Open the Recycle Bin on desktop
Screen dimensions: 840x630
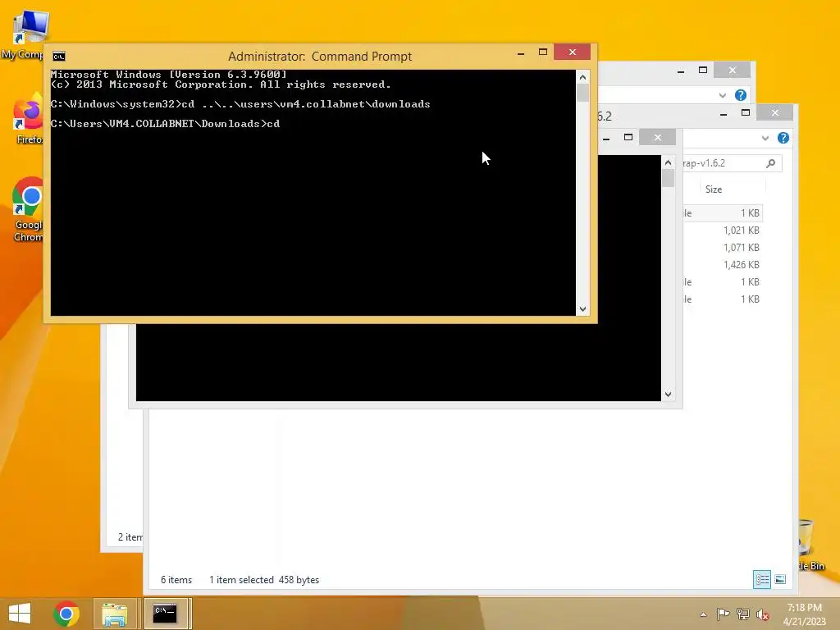pos(810,545)
